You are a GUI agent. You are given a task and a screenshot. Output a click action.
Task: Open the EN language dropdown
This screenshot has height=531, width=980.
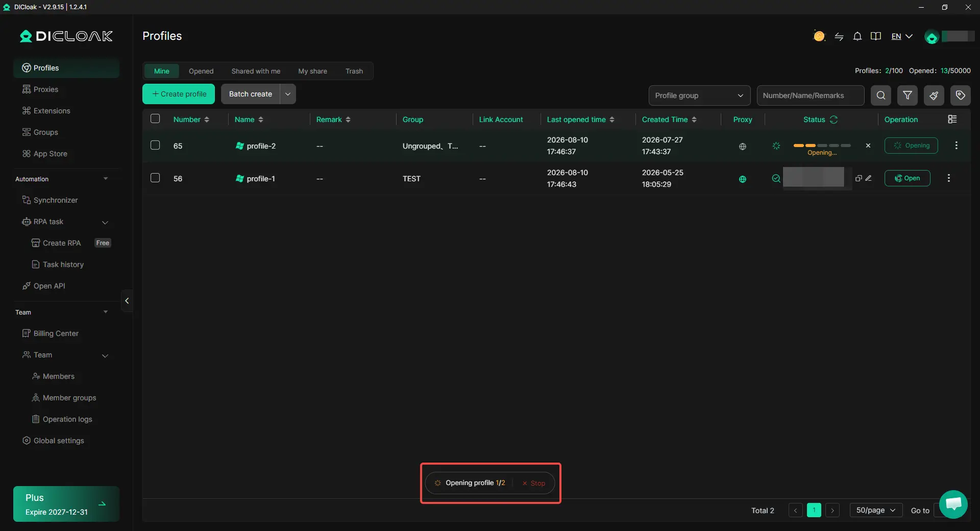901,36
